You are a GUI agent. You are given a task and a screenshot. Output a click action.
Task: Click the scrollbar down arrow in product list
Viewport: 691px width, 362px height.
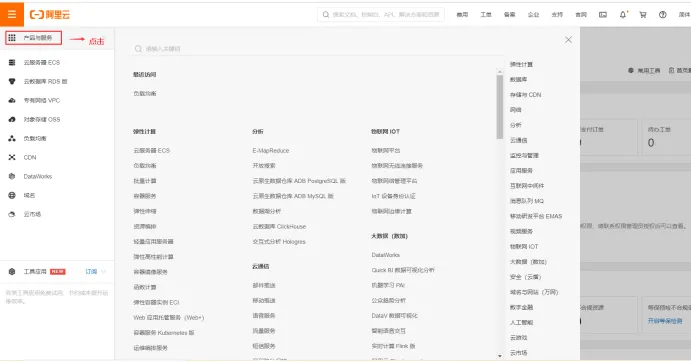499,356
